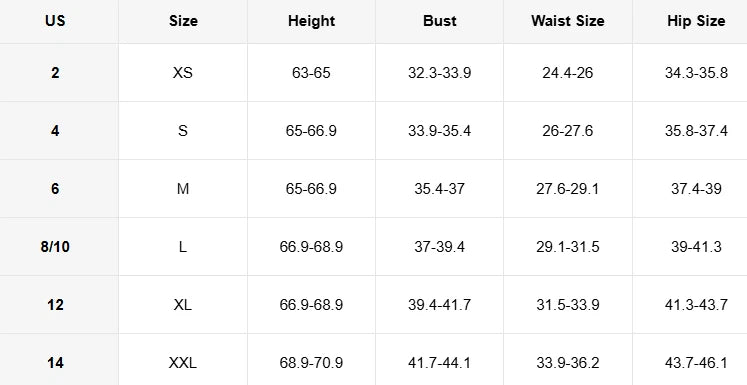Select hip value 34.3-35.8
This screenshot has height=385, width=747.
point(696,72)
